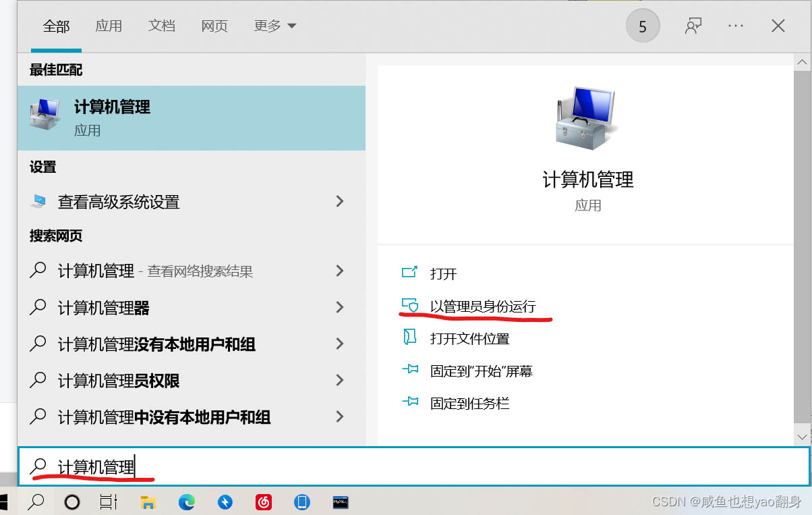Image resolution: width=812 pixels, height=515 pixels.
Task: Select suggestion 计算机管理中没有本地用户和组
Action: [x=192, y=417]
